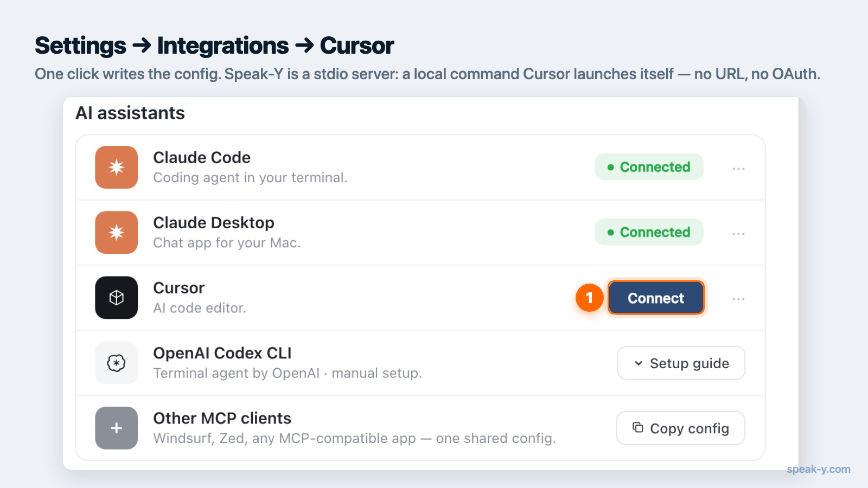Click the AI assistants section heading
Viewport: 868px width, 488px height.
click(x=130, y=113)
